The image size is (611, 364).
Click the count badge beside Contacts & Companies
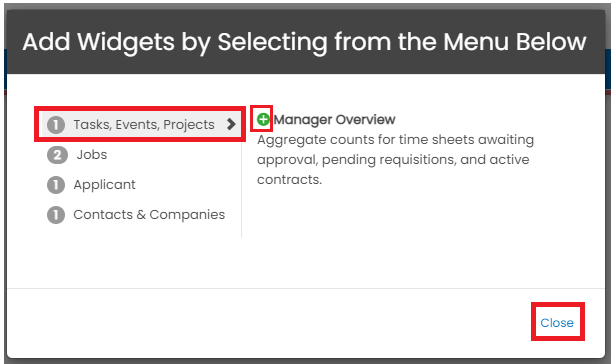pyautogui.click(x=56, y=215)
